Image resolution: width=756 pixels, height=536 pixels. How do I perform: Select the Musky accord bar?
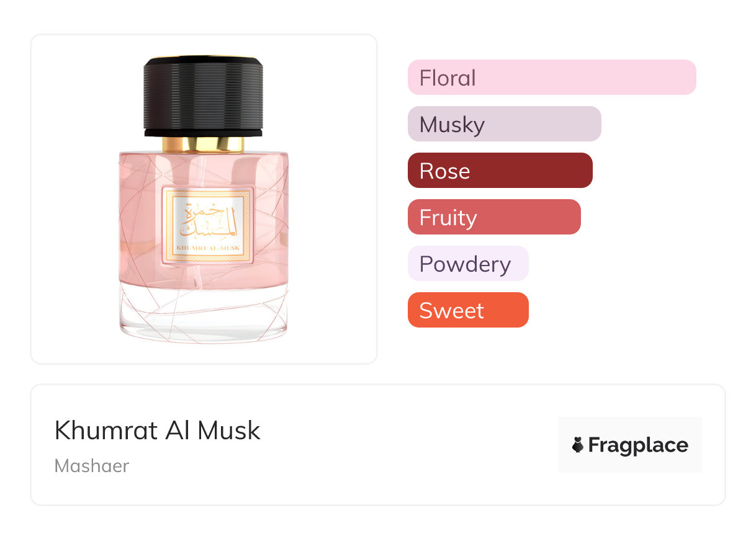point(505,124)
